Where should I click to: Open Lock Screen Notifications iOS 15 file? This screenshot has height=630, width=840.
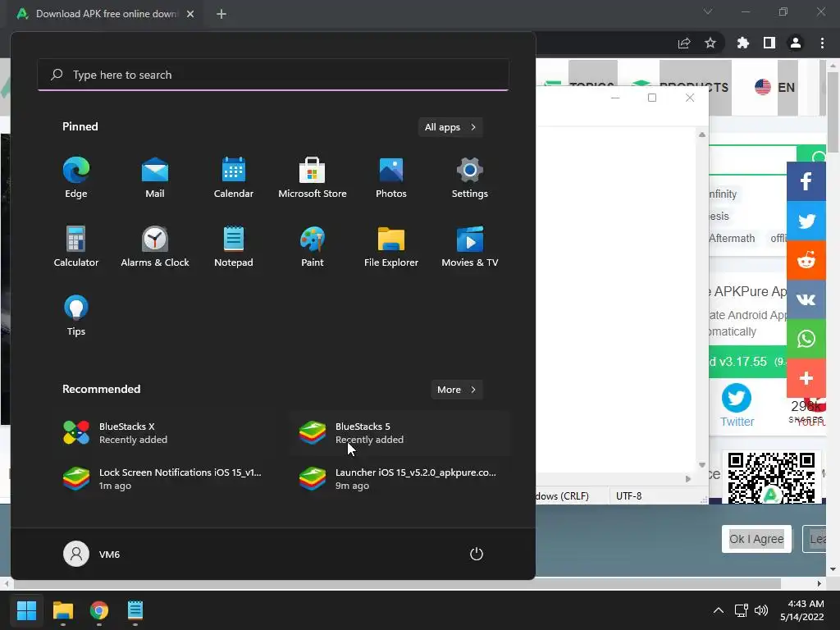pos(163,479)
